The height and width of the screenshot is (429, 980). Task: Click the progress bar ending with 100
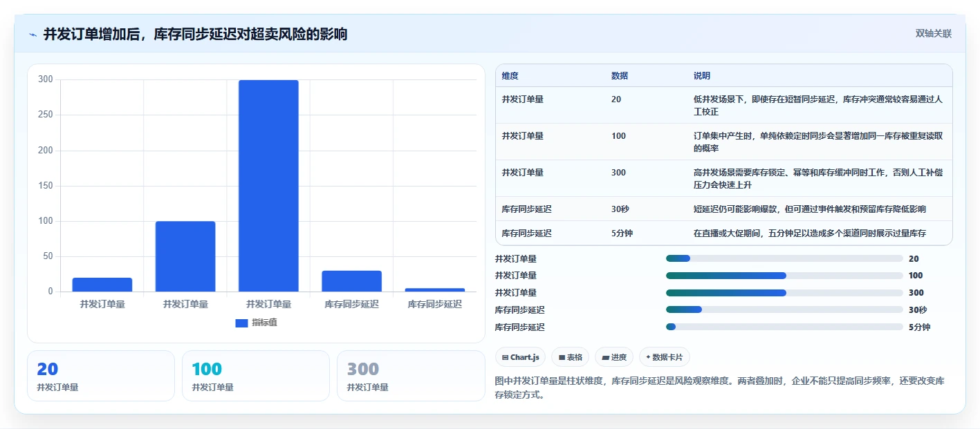pos(784,276)
